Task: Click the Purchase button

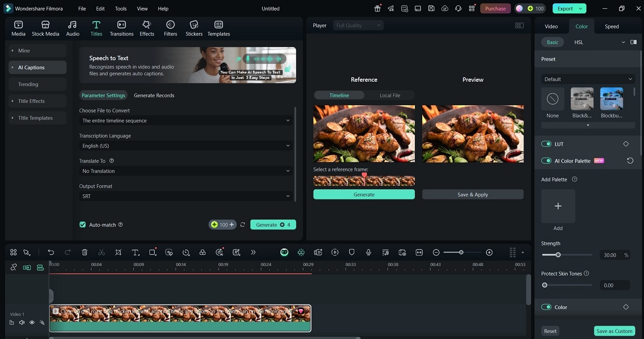Action: click(495, 8)
